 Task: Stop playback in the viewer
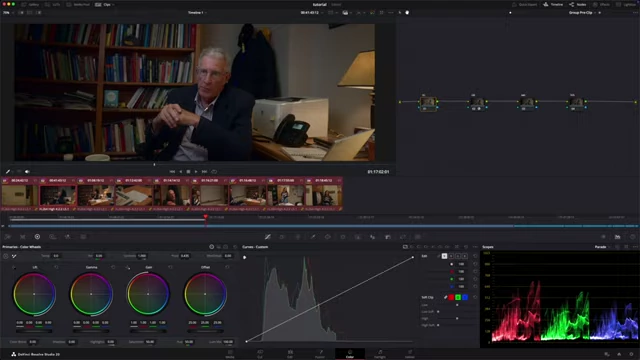point(188,172)
